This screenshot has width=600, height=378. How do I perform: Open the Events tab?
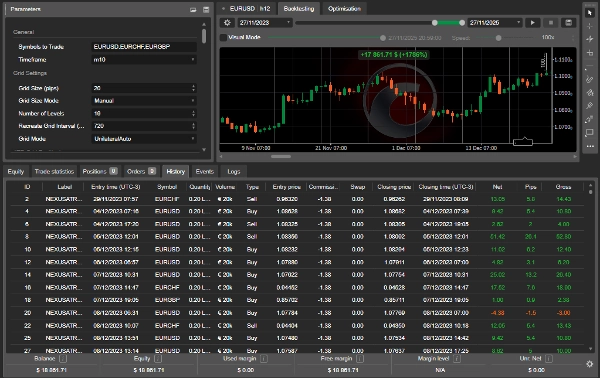[x=205, y=171]
